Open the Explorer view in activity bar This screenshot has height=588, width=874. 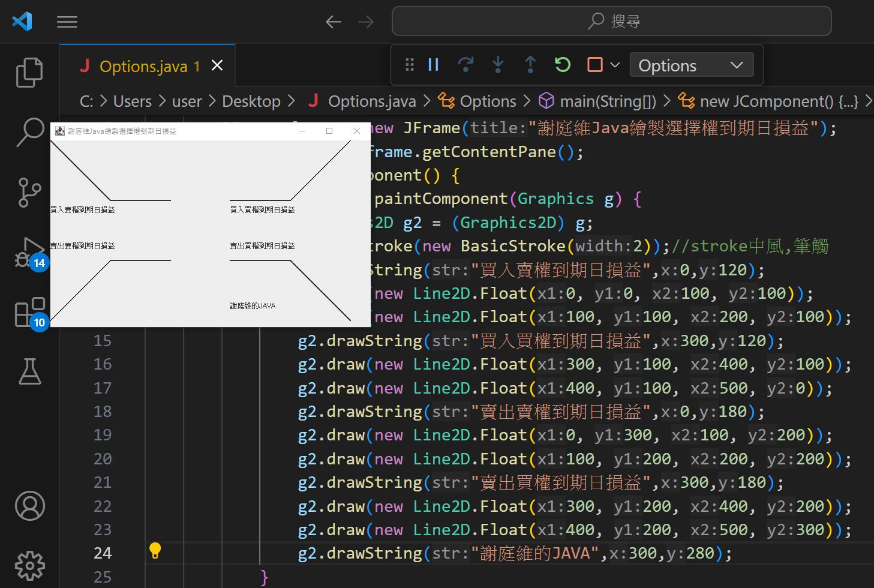tap(29, 73)
